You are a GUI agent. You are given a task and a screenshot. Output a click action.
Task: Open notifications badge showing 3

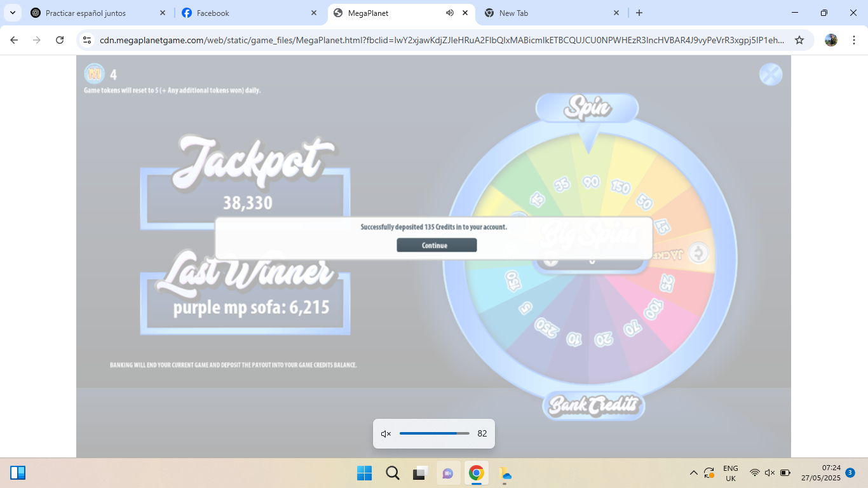850,472
